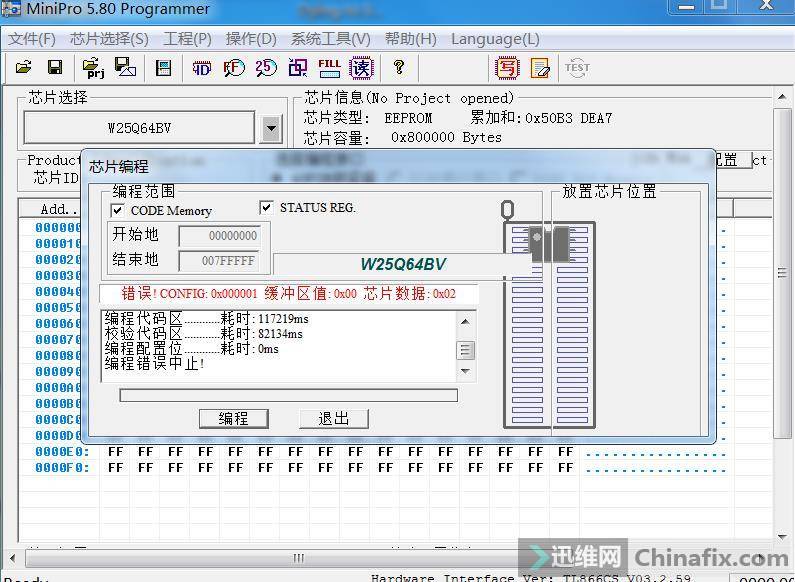Image resolution: width=795 pixels, height=582 pixels.
Task: Open project via the prj icon
Action: [x=94, y=68]
